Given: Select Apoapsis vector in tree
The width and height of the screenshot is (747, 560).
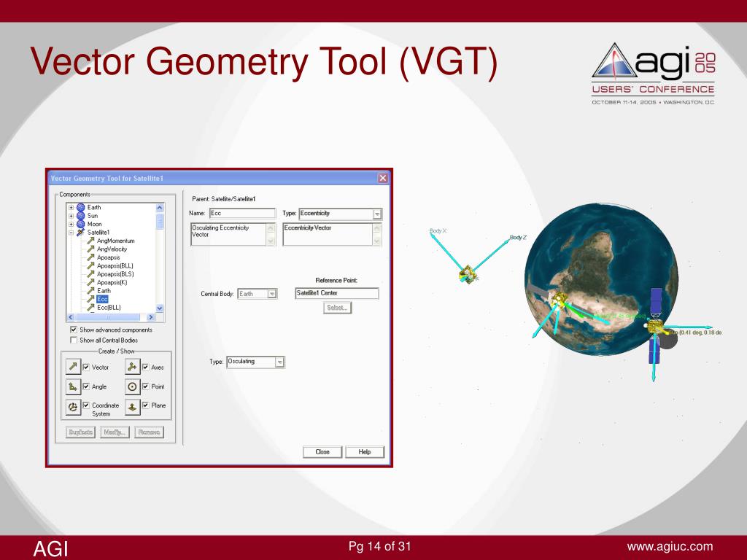Looking at the screenshot, I should coord(109,257).
